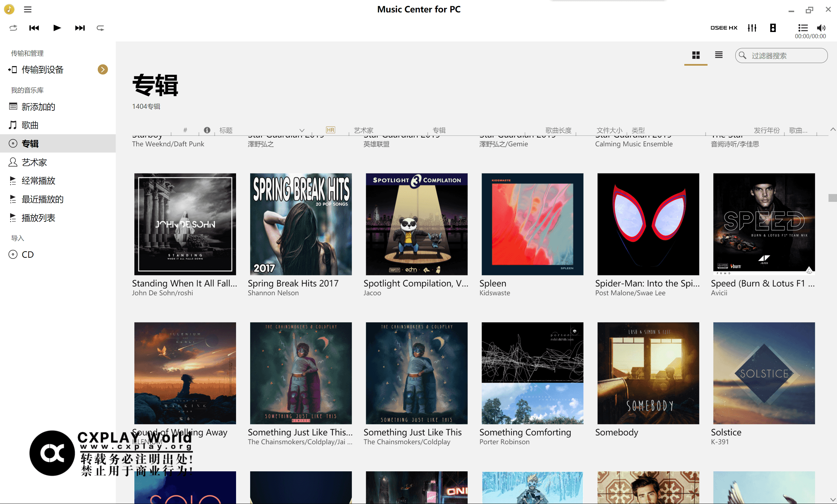Sort by 文件大小 file size column
This screenshot has width=837, height=504.
click(609, 130)
